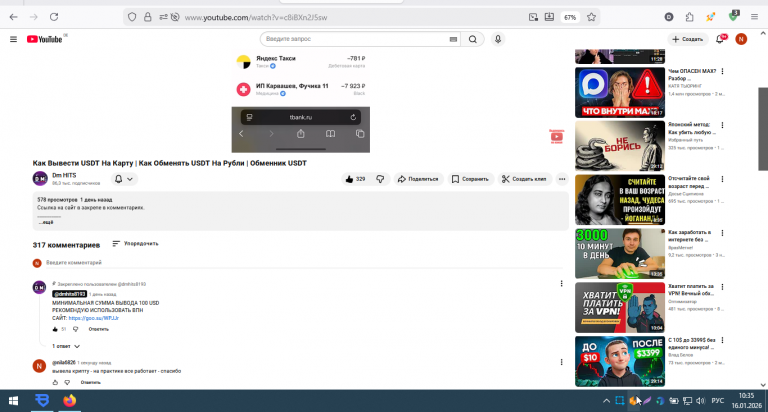Image resolution: width=768 pixels, height=412 pixels.
Task: Open the account avatar menu
Action: (741, 39)
